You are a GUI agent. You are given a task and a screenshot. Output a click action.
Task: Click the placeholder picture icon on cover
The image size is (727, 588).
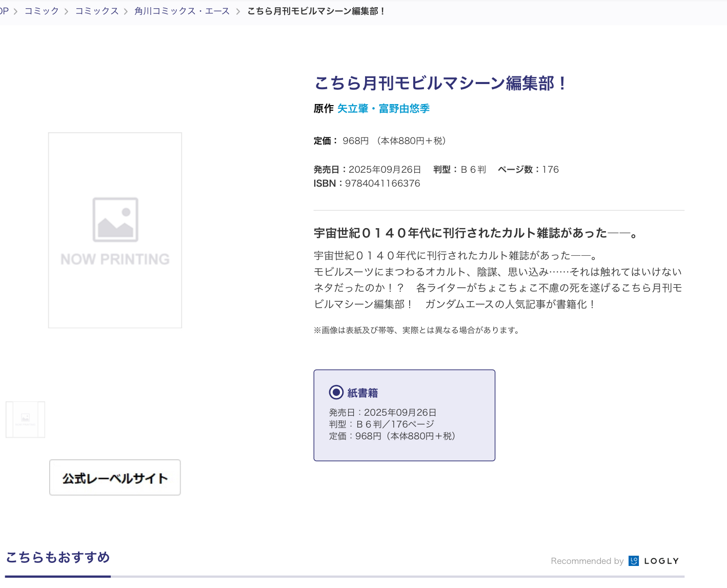pyautogui.click(x=115, y=219)
